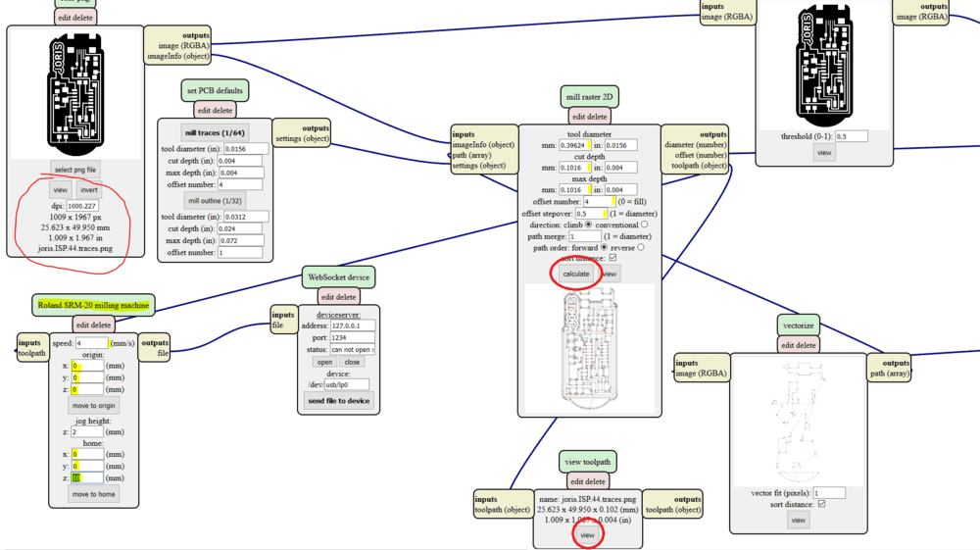The image size is (980, 550).
Task: Select forward path order radio button
Action: (x=604, y=247)
